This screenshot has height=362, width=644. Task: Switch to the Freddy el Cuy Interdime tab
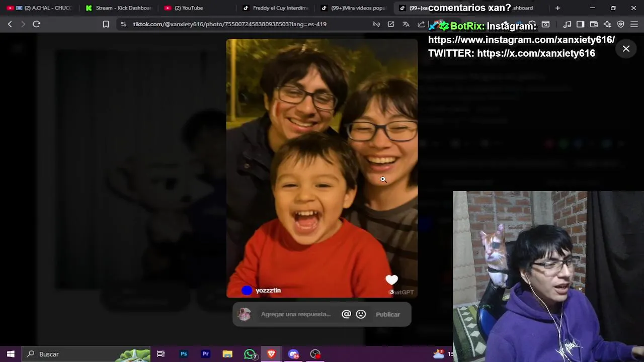tap(277, 8)
